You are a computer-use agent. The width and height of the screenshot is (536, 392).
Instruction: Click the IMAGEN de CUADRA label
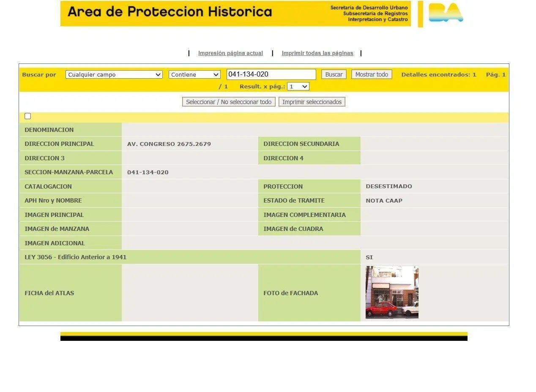[x=293, y=229]
